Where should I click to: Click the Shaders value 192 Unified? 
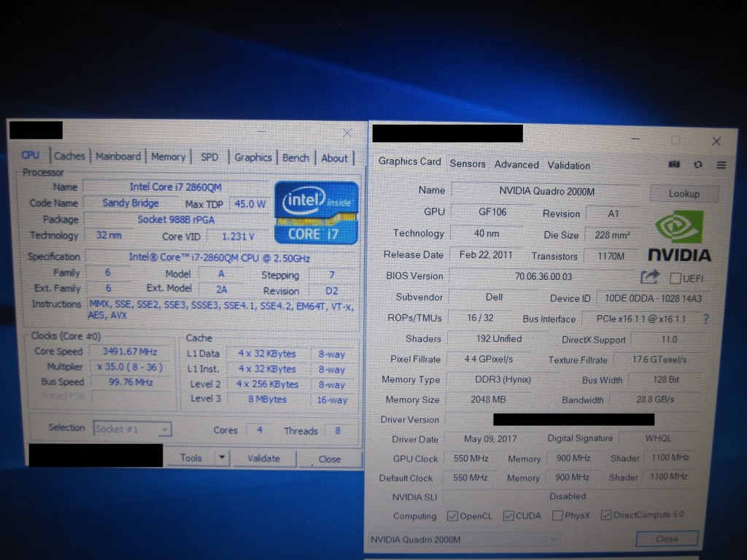[499, 338]
